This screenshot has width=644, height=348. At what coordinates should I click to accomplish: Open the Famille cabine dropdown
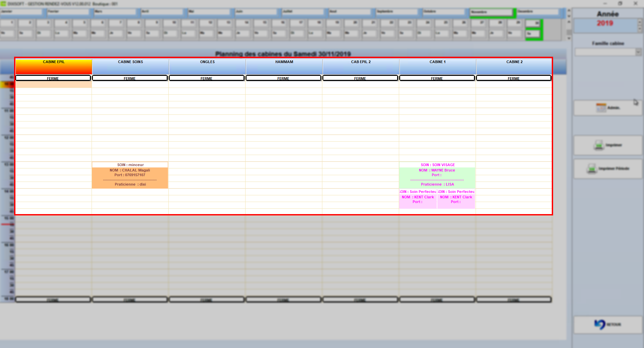click(638, 52)
